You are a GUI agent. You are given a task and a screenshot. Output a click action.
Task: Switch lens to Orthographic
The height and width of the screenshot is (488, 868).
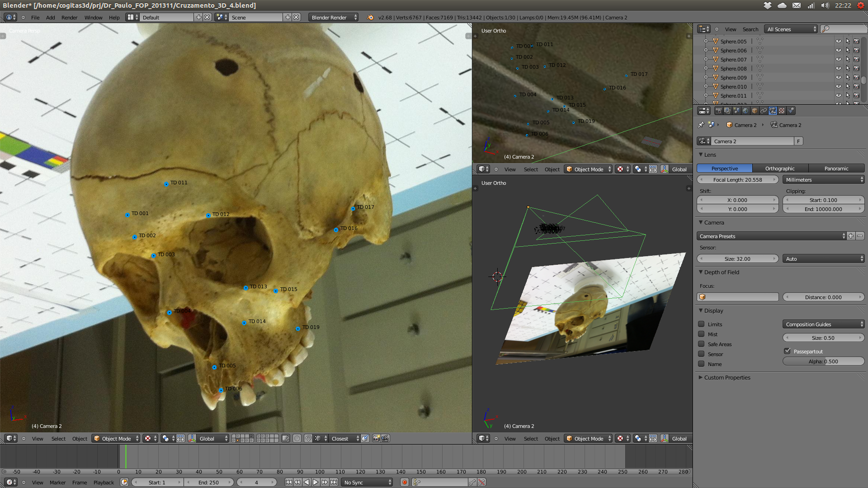tap(780, 168)
